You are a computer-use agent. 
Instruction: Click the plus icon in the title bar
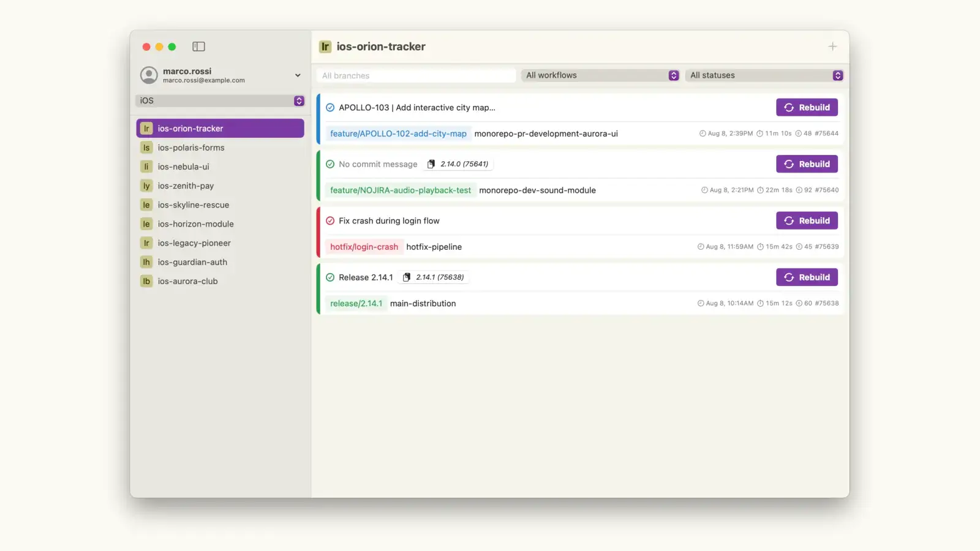[x=832, y=47]
